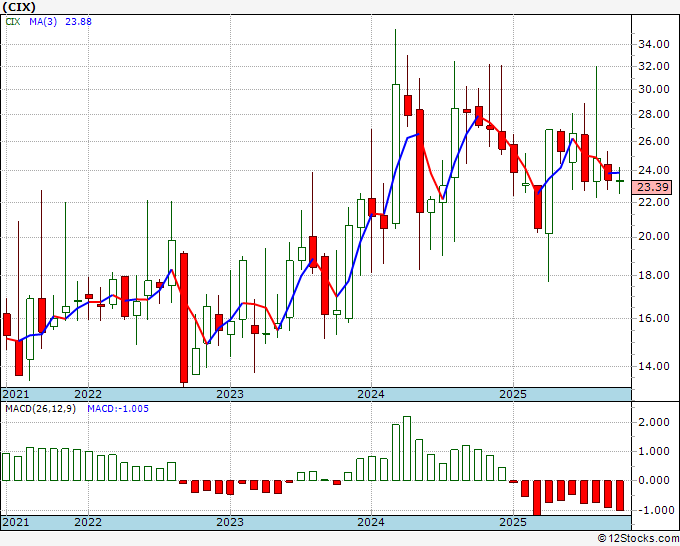Click the 23.88 moving average value
Image resolution: width=680 pixels, height=546 pixels.
(x=78, y=22)
